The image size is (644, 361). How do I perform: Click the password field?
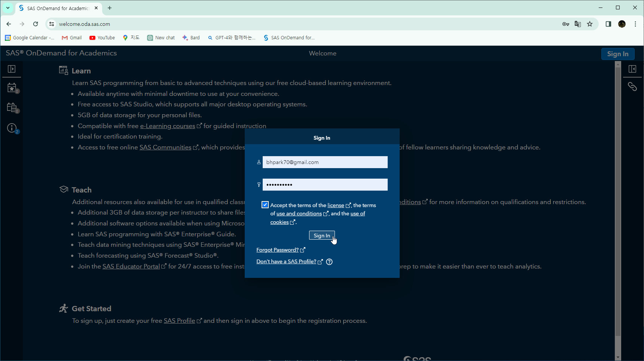coord(325,185)
